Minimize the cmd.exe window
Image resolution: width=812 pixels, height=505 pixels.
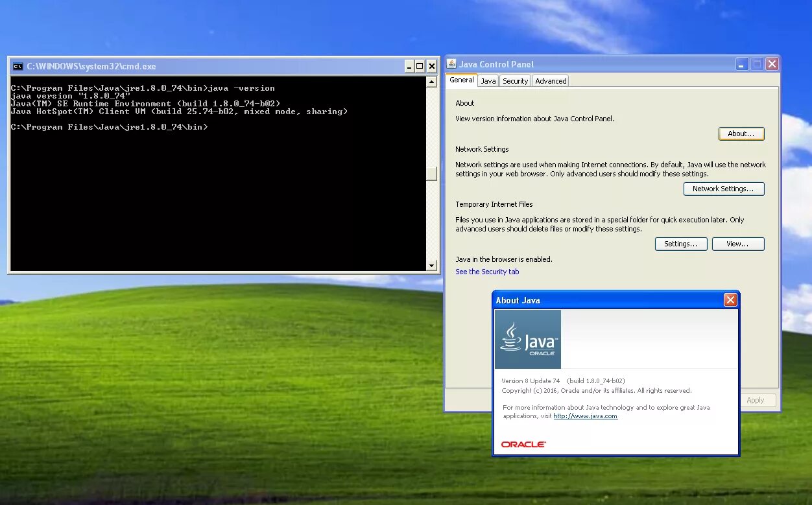[x=409, y=66]
